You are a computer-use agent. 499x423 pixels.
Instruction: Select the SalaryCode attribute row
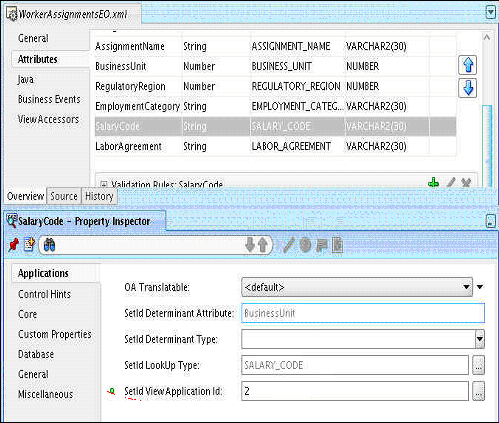tap(275, 126)
